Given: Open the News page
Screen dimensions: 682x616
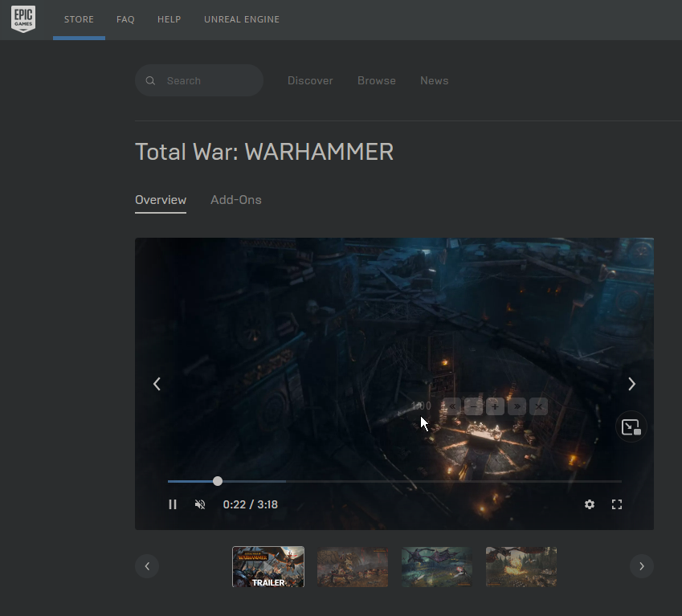Looking at the screenshot, I should pyautogui.click(x=434, y=81).
